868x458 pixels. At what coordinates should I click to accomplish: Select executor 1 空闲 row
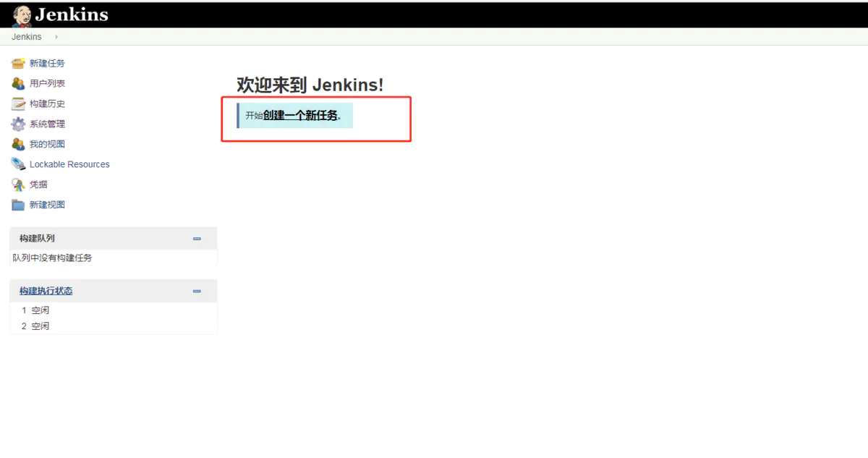[114, 310]
